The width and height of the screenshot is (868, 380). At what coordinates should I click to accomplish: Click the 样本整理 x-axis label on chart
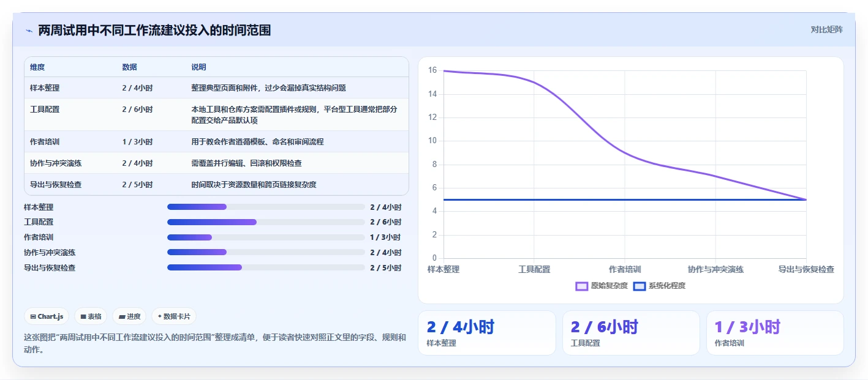tap(443, 269)
